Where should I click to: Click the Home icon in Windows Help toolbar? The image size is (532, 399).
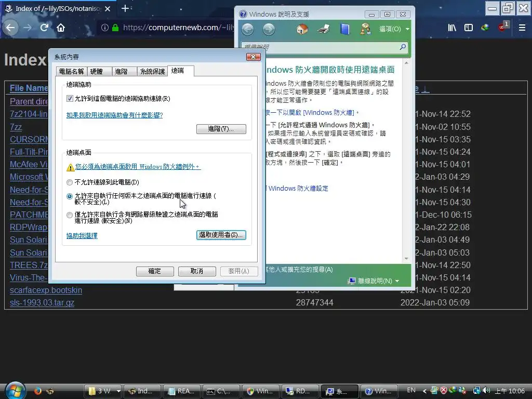302,29
